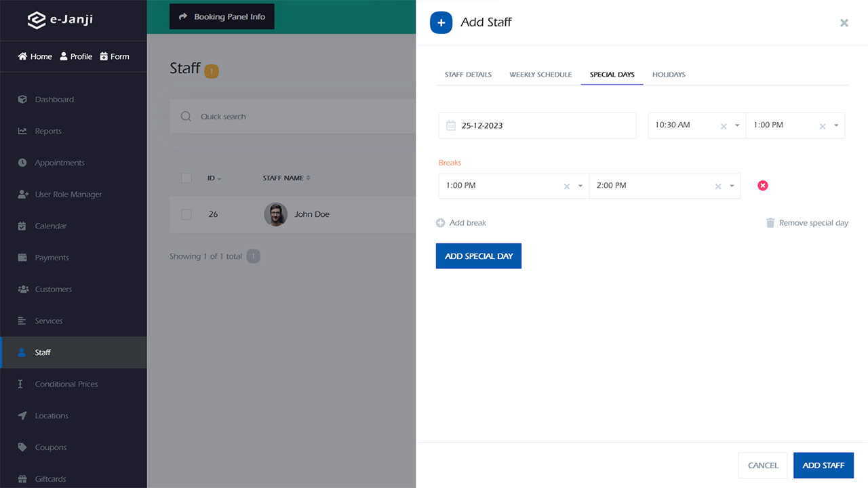Sort table by ID column

tap(214, 178)
